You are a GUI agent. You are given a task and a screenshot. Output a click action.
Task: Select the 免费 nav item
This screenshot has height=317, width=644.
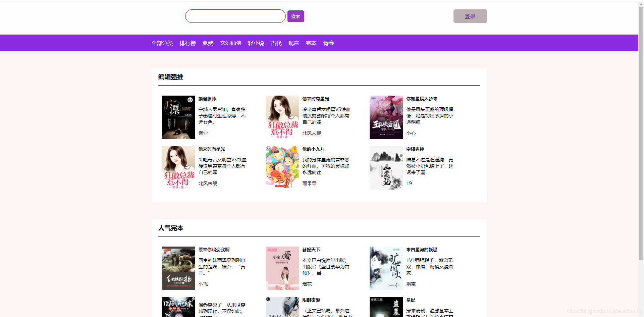[x=208, y=43]
